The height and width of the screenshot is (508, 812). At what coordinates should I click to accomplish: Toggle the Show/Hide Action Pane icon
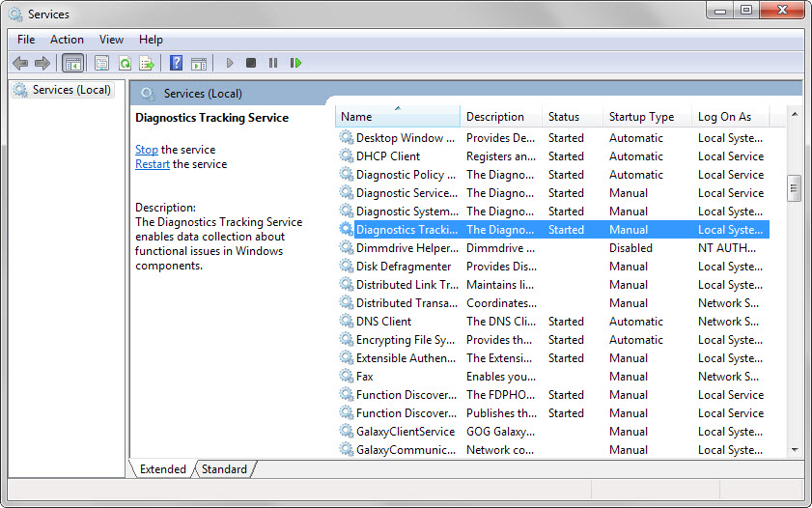(199, 63)
